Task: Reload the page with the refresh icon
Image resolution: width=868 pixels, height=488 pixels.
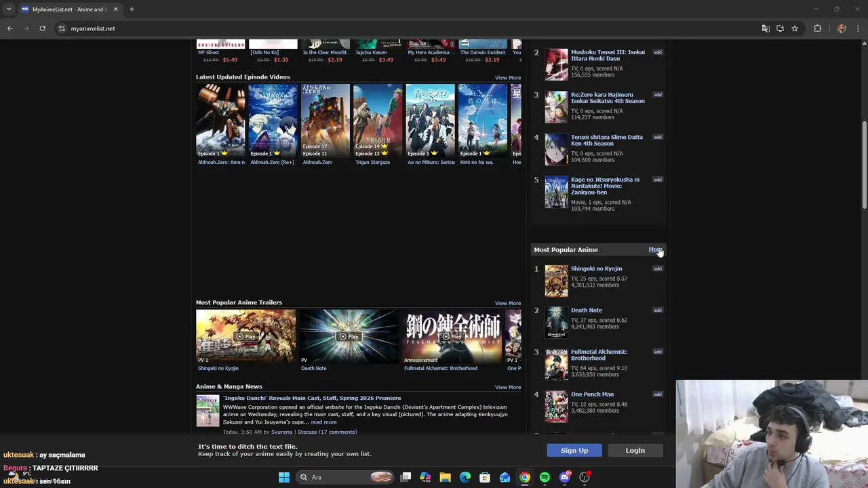Action: coord(42,28)
